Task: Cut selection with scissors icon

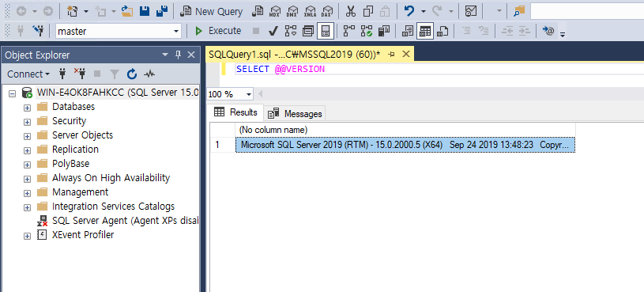Action: point(350,12)
